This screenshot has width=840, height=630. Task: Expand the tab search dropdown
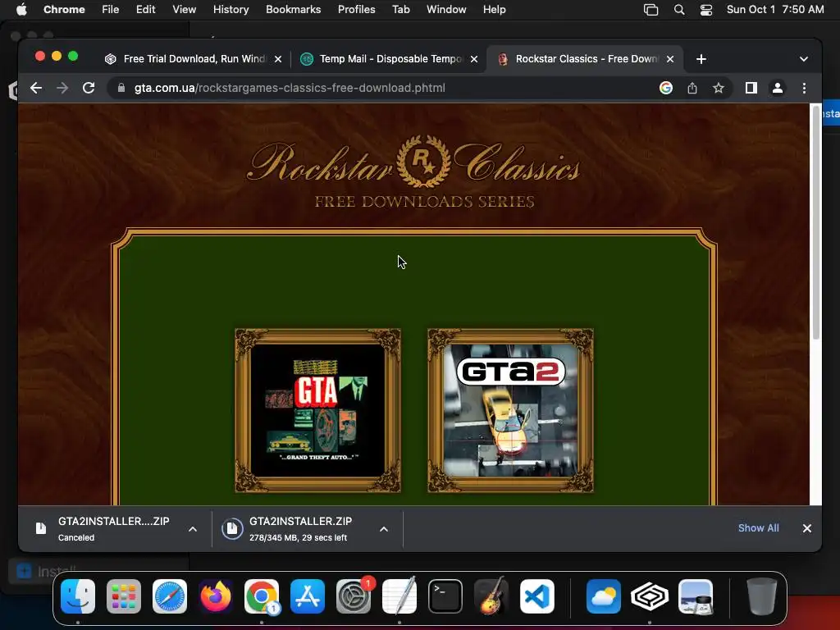[x=804, y=59]
